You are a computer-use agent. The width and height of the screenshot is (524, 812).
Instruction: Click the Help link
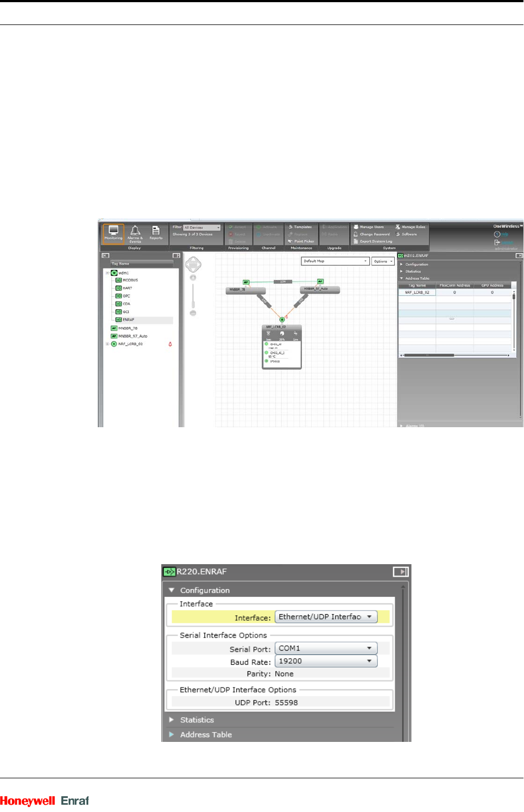(x=501, y=234)
